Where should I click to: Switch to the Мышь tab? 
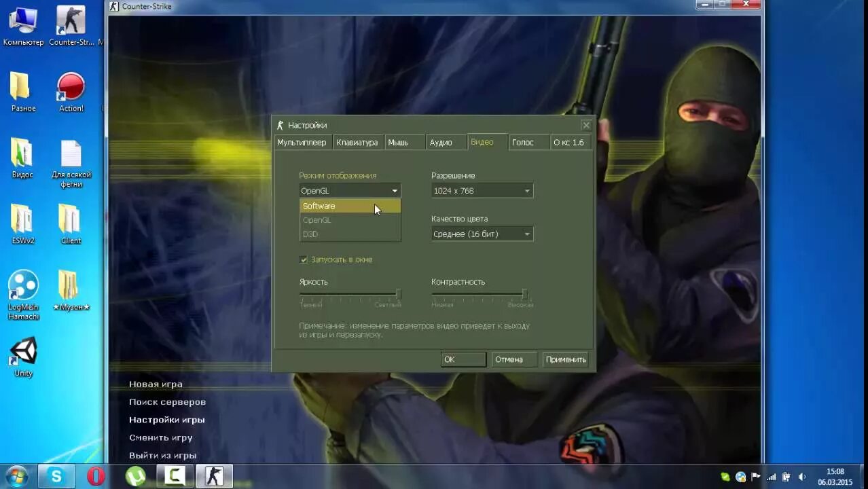[403, 142]
